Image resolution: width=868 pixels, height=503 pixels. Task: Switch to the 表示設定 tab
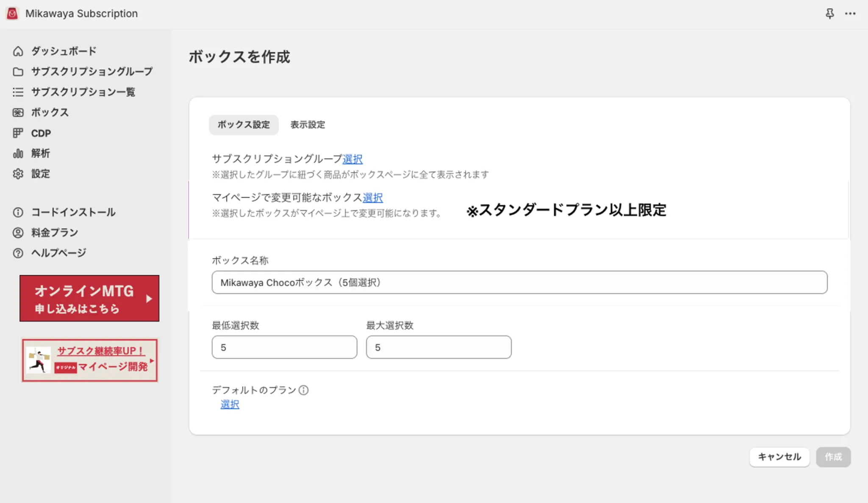click(x=307, y=125)
